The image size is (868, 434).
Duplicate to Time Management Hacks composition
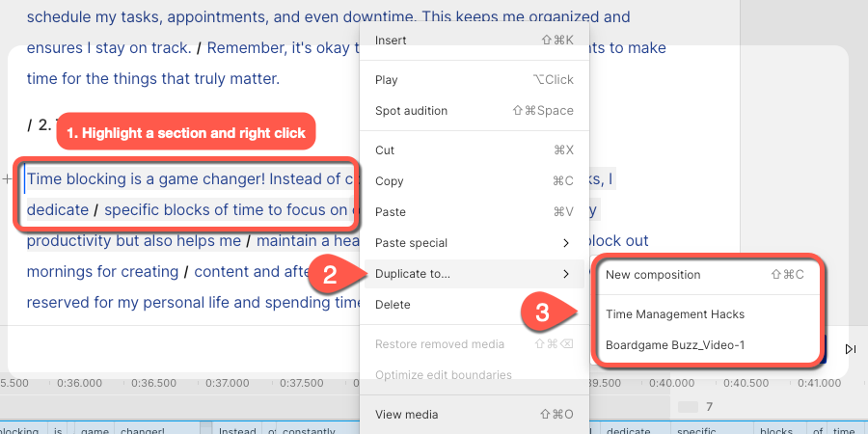click(x=705, y=314)
